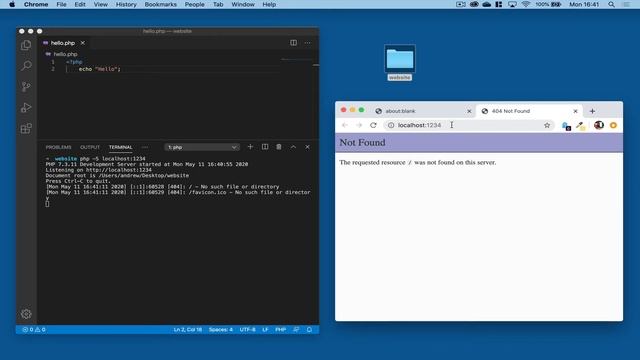Viewport: 640px width, 360px height.
Task: Click the blue extension icon in Chrome toolbar
Action: pyautogui.click(x=566, y=126)
